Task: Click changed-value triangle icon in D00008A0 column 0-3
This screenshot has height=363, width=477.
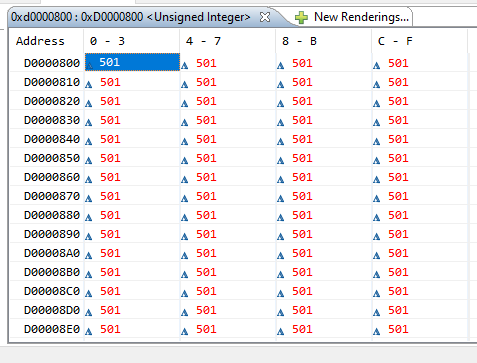Action: (89, 256)
